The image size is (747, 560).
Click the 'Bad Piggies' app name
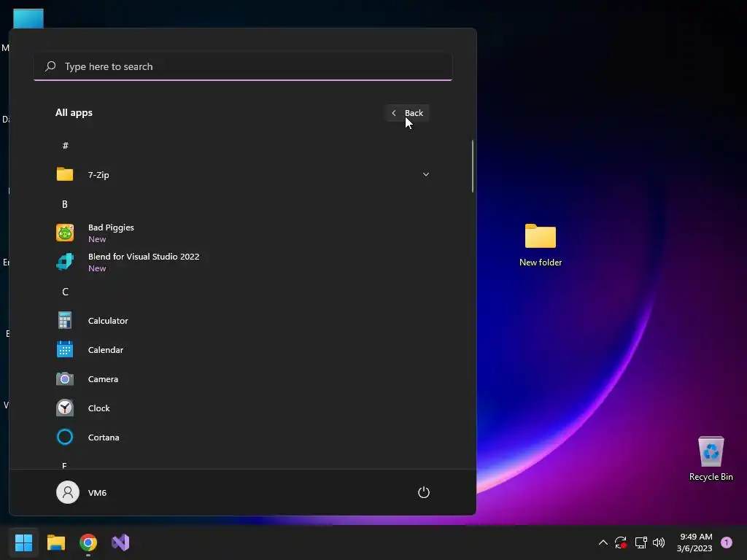coord(111,227)
